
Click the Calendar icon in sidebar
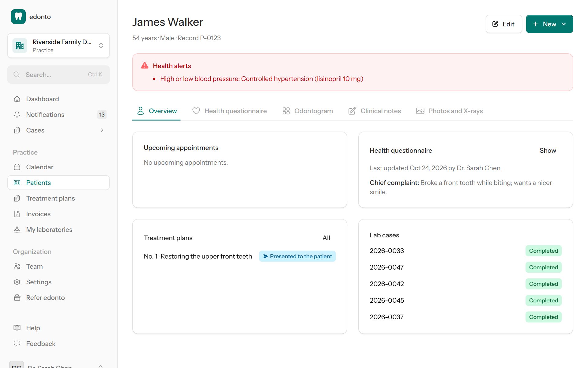[17, 167]
